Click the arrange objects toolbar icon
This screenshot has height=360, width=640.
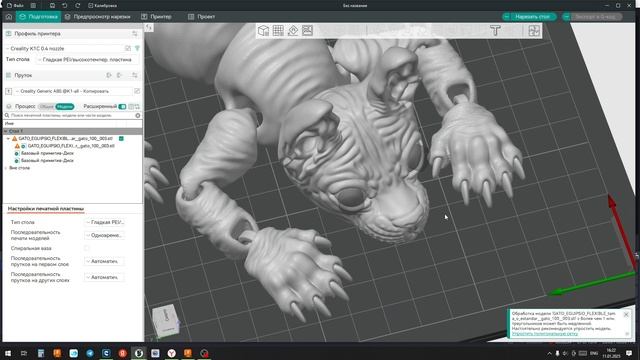tap(307, 31)
